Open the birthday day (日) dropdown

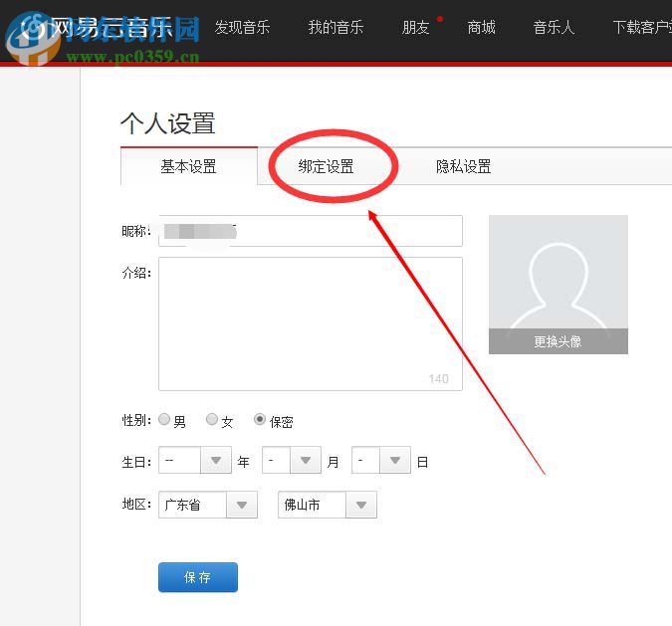click(x=381, y=460)
